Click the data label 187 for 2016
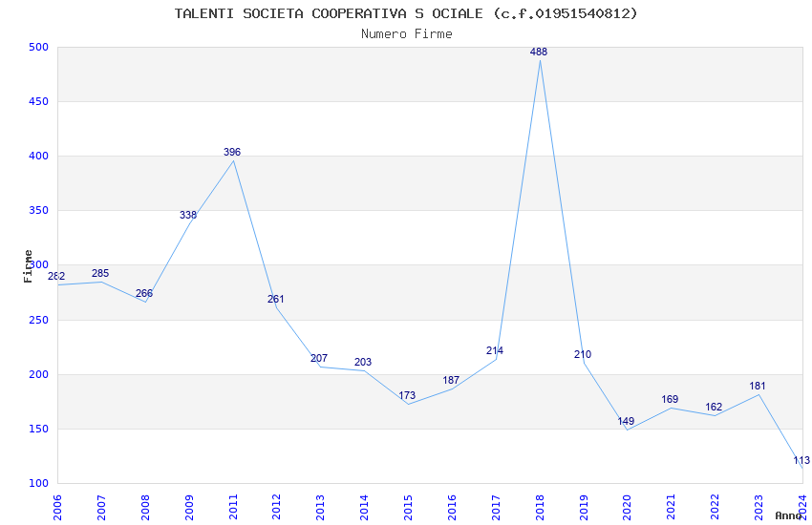The width and height of the screenshot is (812, 525). (x=451, y=381)
